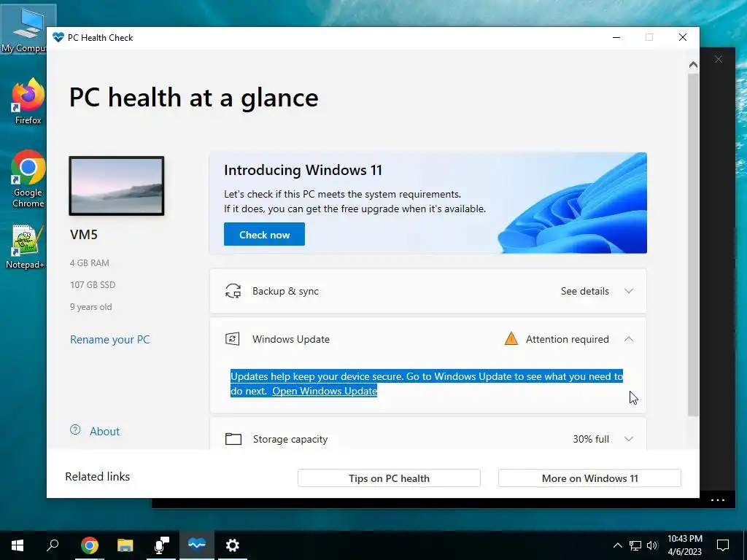Expand the Backup & sync section
The width and height of the screenshot is (747, 560).
click(x=629, y=291)
